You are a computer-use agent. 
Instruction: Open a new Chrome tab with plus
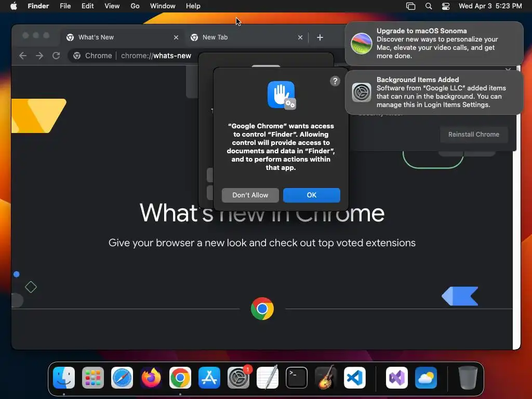tap(320, 37)
